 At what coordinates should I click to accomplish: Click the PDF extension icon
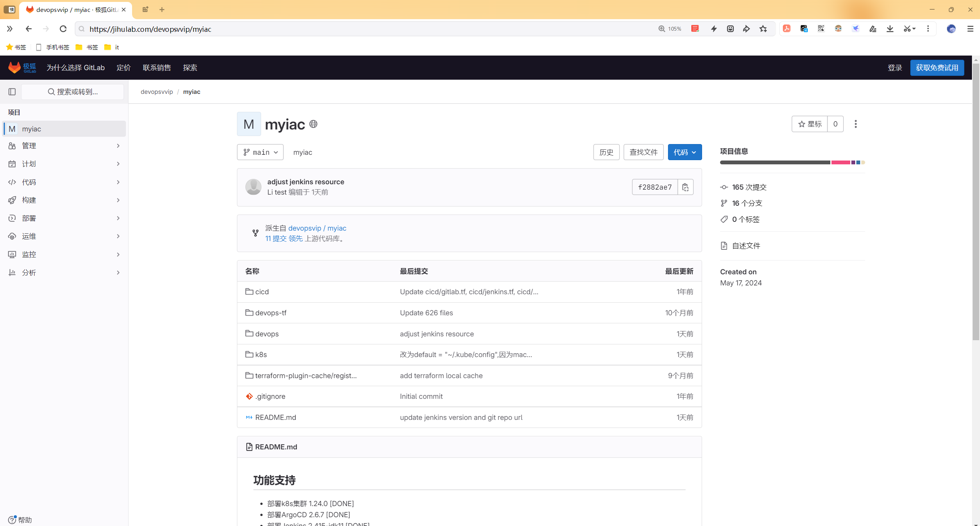coord(787,29)
